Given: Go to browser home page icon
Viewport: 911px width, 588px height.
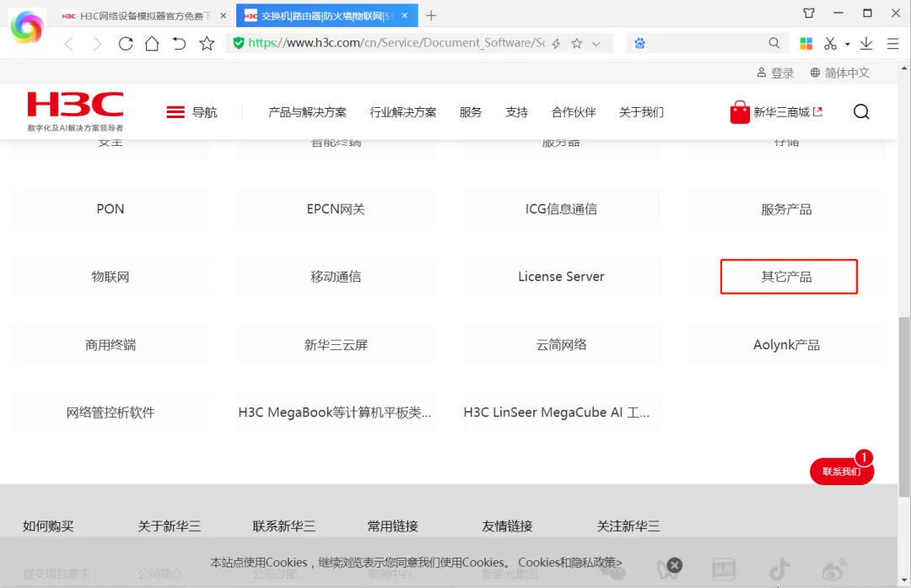Looking at the screenshot, I should 152,44.
